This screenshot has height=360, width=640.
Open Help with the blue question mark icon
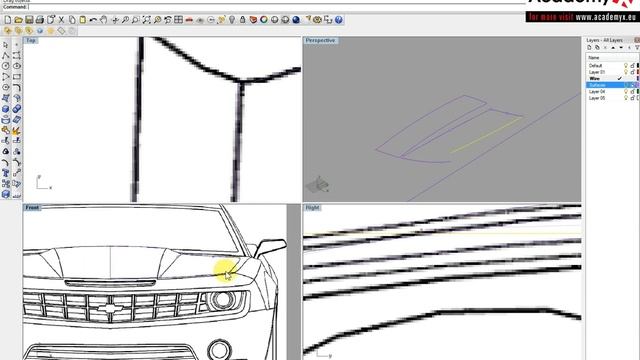[x=338, y=20]
